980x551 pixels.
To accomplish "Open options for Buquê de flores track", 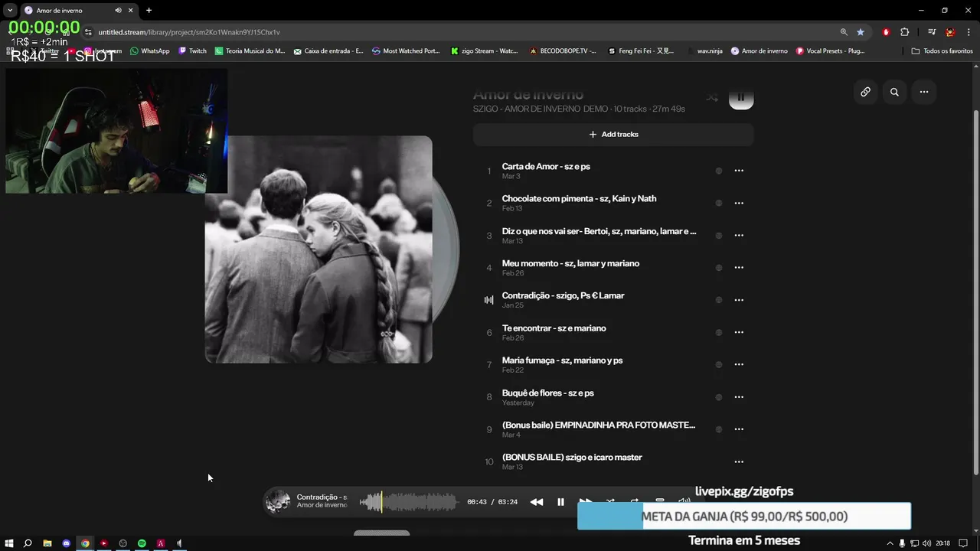I will click(739, 397).
